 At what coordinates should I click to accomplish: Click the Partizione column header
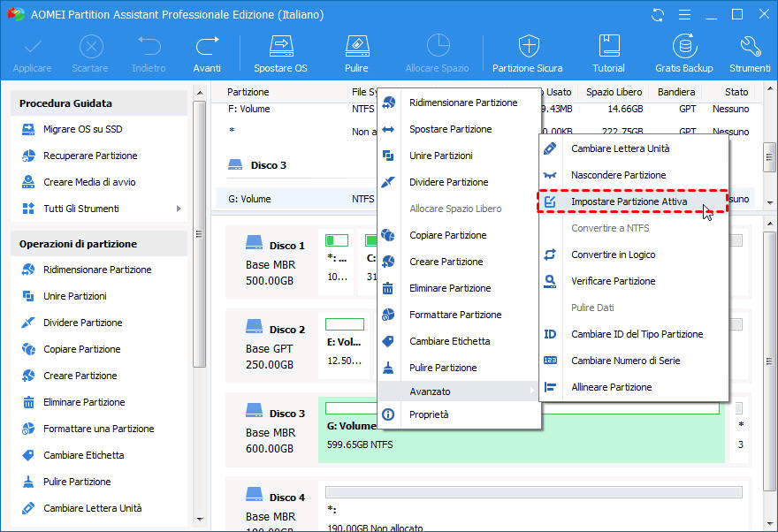(248, 92)
